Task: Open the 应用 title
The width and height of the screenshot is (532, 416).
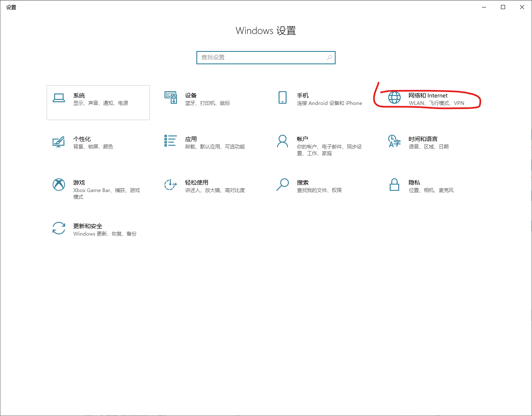Action: pyautogui.click(x=191, y=139)
